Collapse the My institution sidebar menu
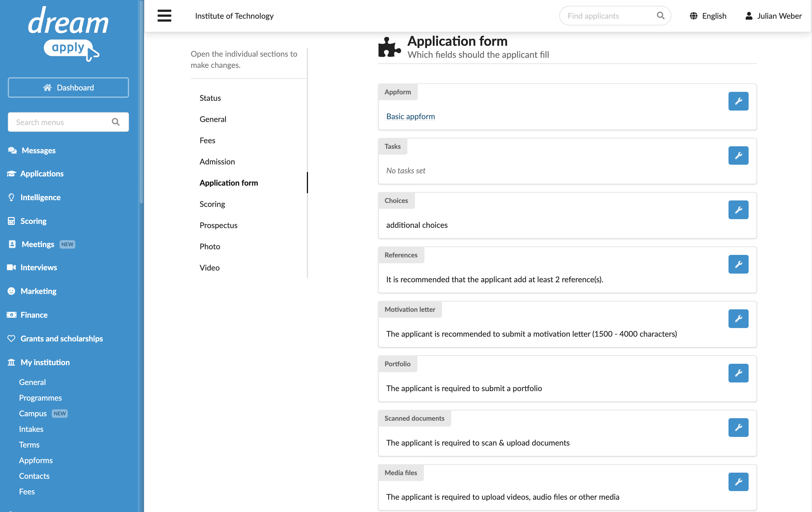Screen dimensions: 812x512 [x=45, y=362]
